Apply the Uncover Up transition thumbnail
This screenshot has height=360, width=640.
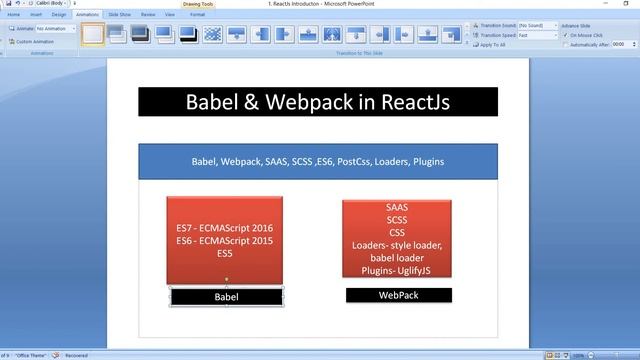(x=428, y=34)
